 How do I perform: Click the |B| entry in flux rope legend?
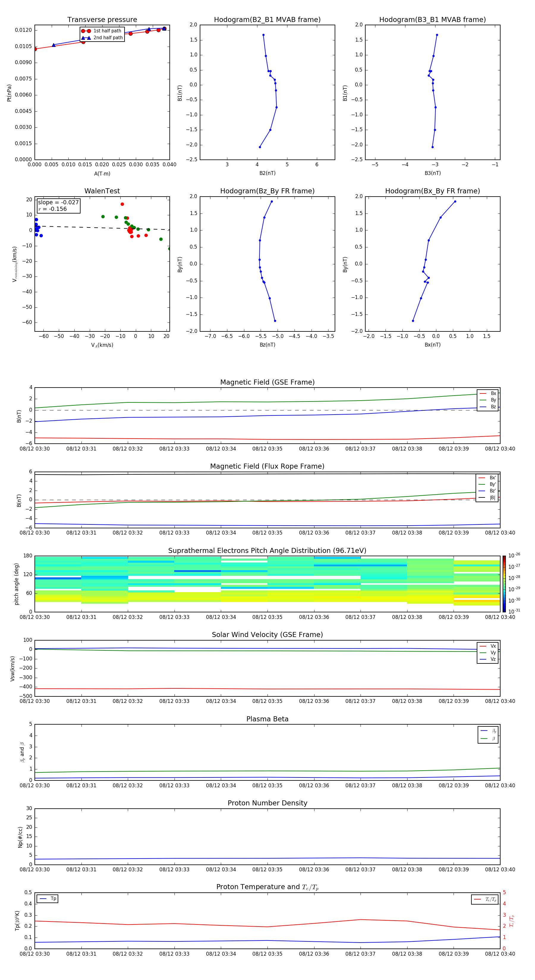click(x=487, y=498)
